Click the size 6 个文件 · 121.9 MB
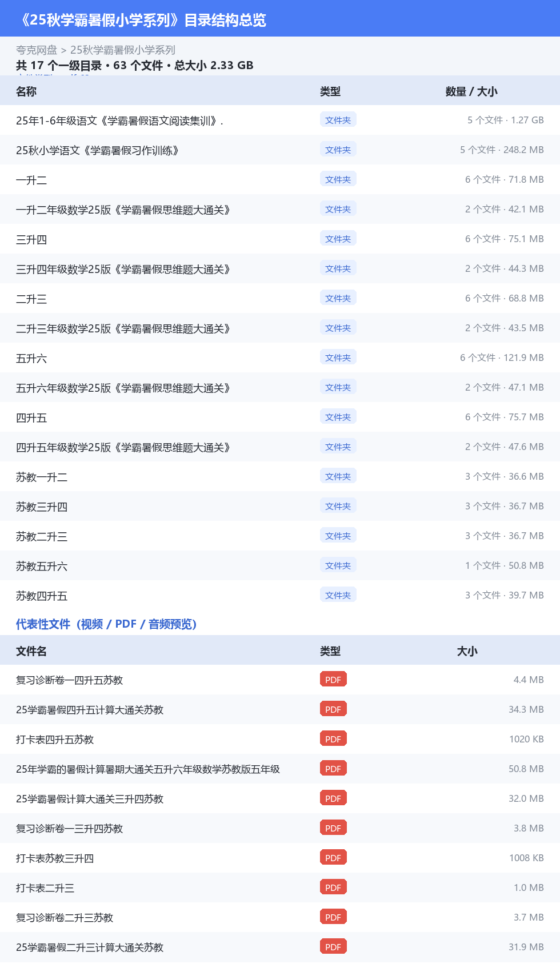Screen dimensions: 560x980 [502, 358]
